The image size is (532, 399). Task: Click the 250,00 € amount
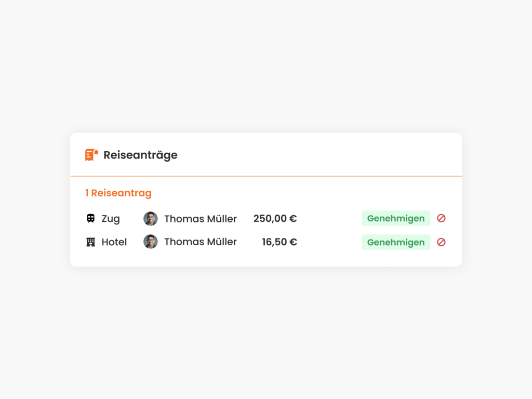click(x=275, y=219)
